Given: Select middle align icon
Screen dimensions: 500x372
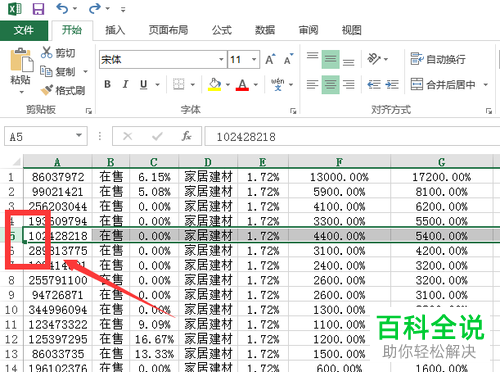Looking at the screenshot, I should [330, 59].
